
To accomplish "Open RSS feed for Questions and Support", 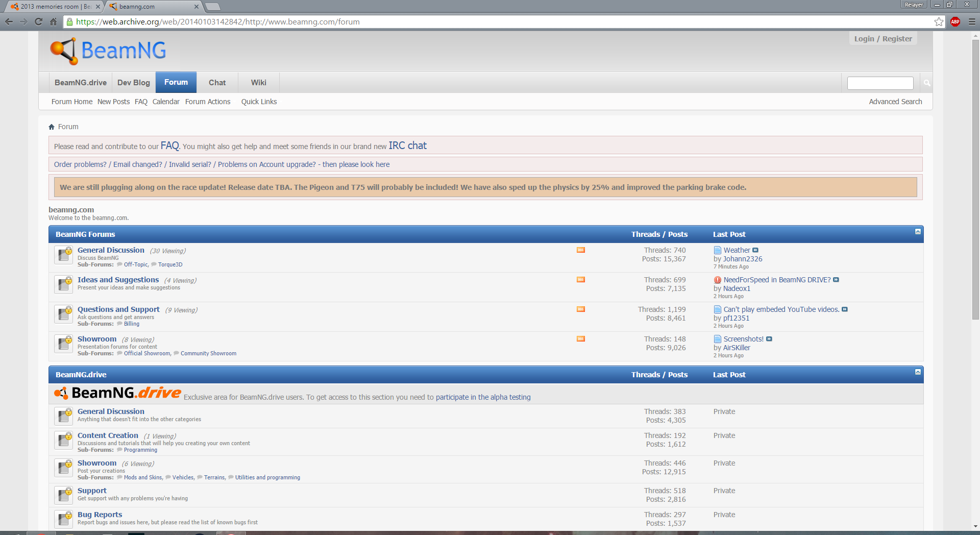I will [x=581, y=309].
